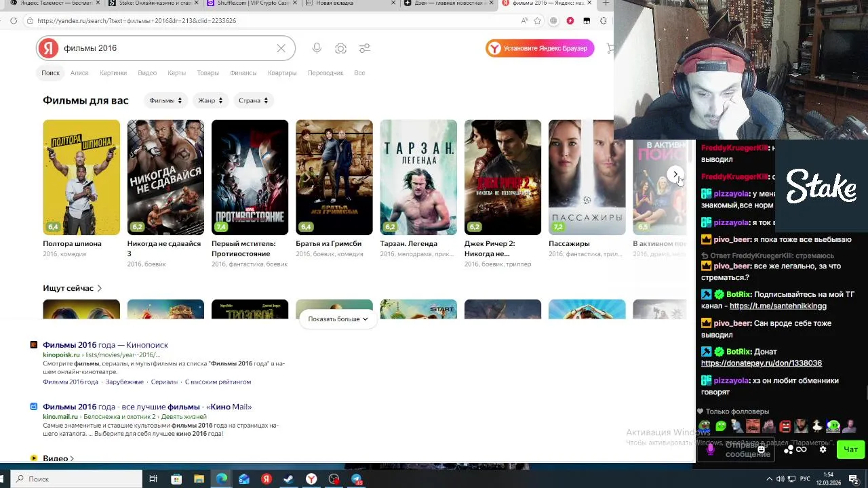
Task: Add page to favorites star icon
Action: (x=538, y=21)
